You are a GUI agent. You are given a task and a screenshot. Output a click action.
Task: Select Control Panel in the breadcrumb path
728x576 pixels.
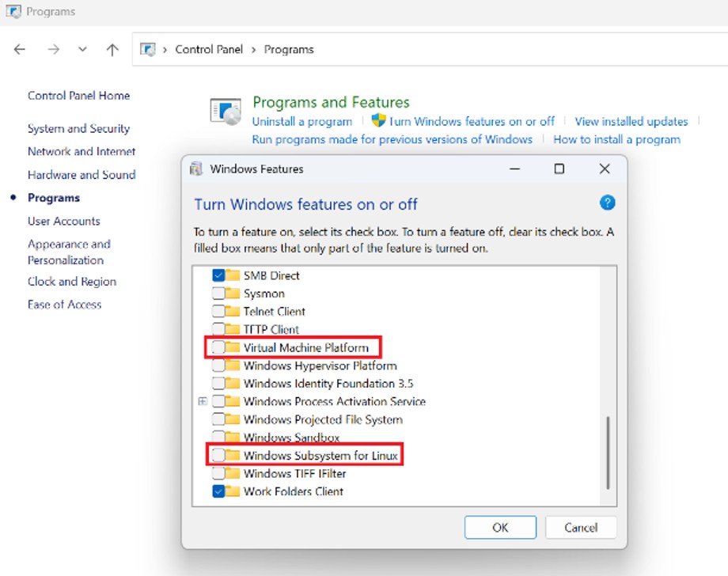pyautogui.click(x=209, y=49)
